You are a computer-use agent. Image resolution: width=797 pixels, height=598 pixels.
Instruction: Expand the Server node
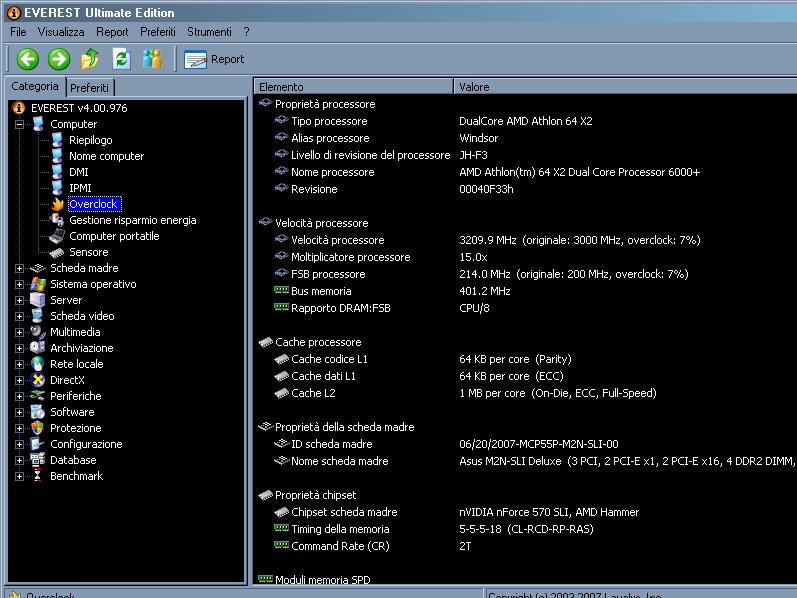coord(19,300)
